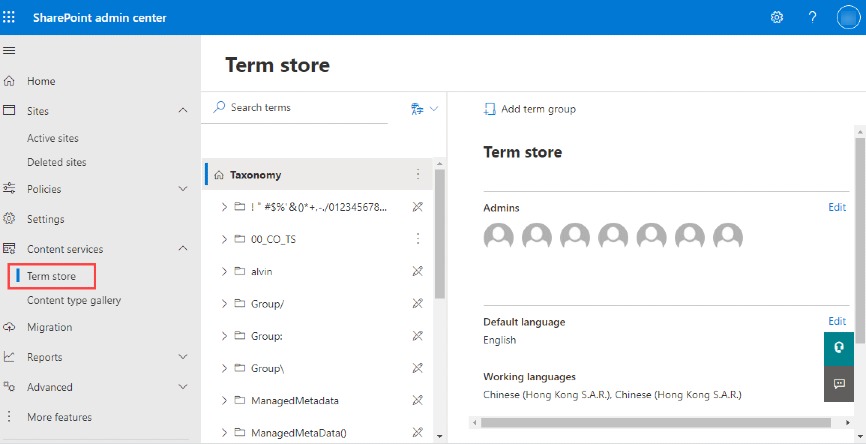Expand the ManagedMetadata term group
Viewport: 866px width, 444px height.
(223, 400)
